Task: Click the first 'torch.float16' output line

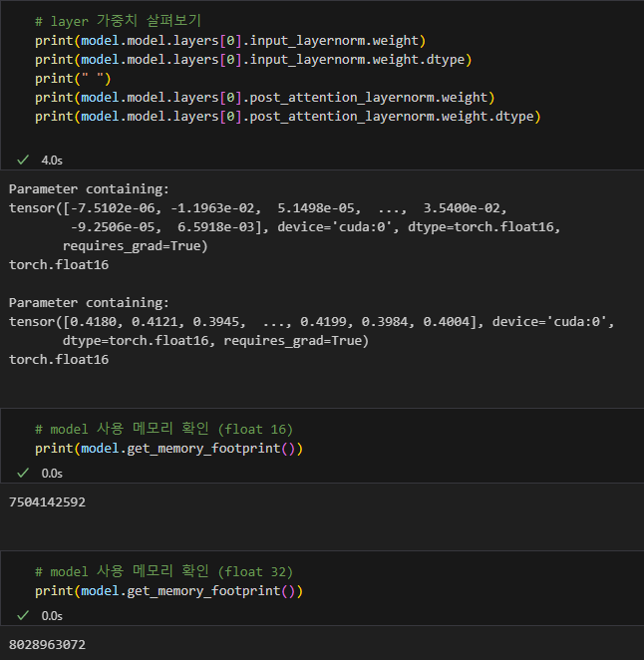Action: [59, 265]
